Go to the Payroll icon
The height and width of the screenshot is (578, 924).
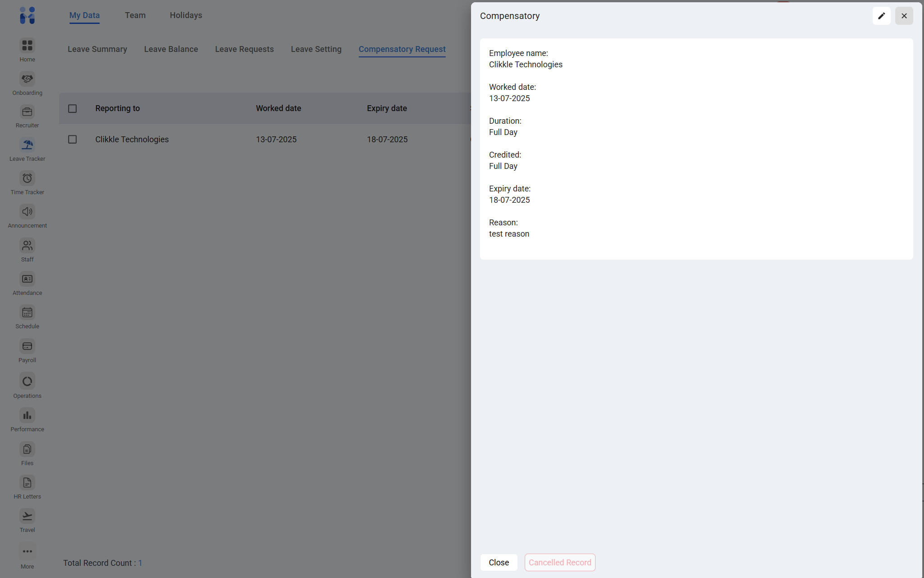(27, 346)
